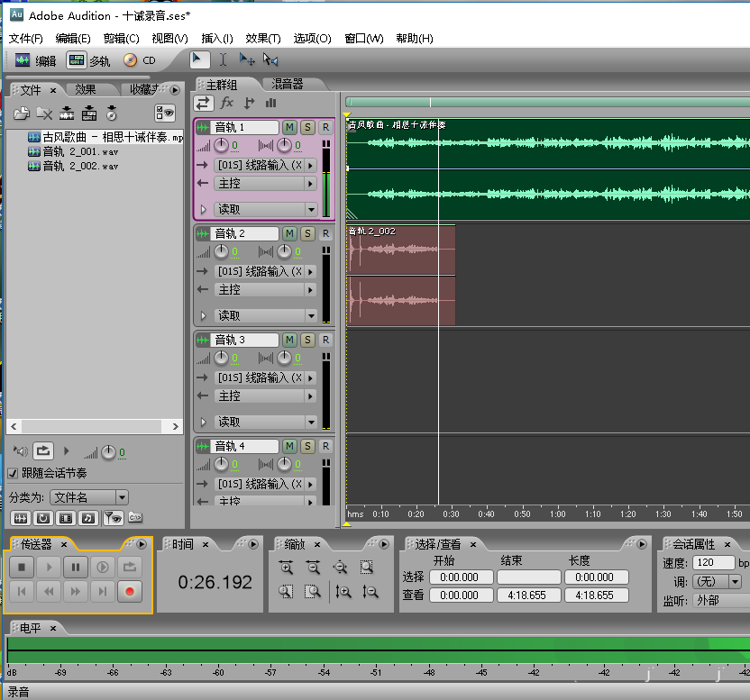Expand 音轨 1 automation lanes triangle
Viewport: 750px width, 700px height.
point(204,209)
